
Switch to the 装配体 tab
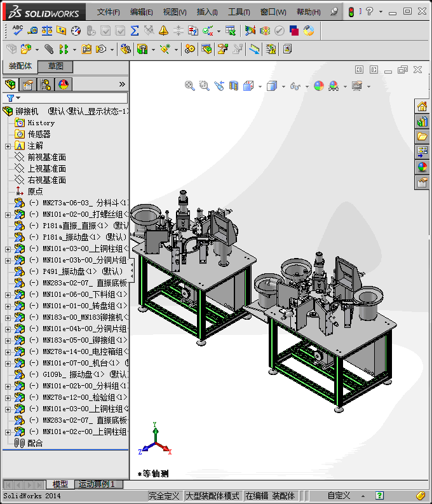[20, 66]
